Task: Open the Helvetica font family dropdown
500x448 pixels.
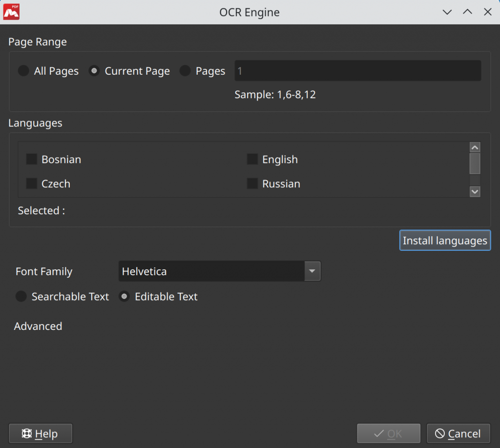Action: coord(219,271)
